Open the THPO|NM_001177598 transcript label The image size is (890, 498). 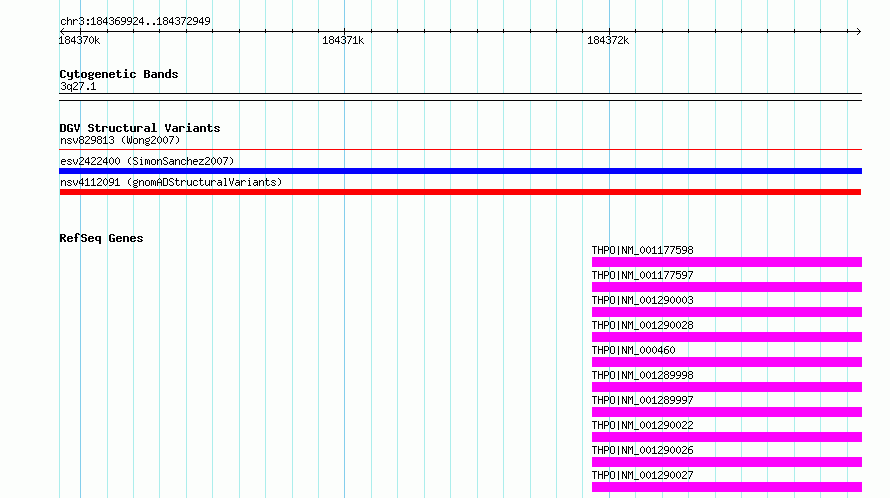643,250
